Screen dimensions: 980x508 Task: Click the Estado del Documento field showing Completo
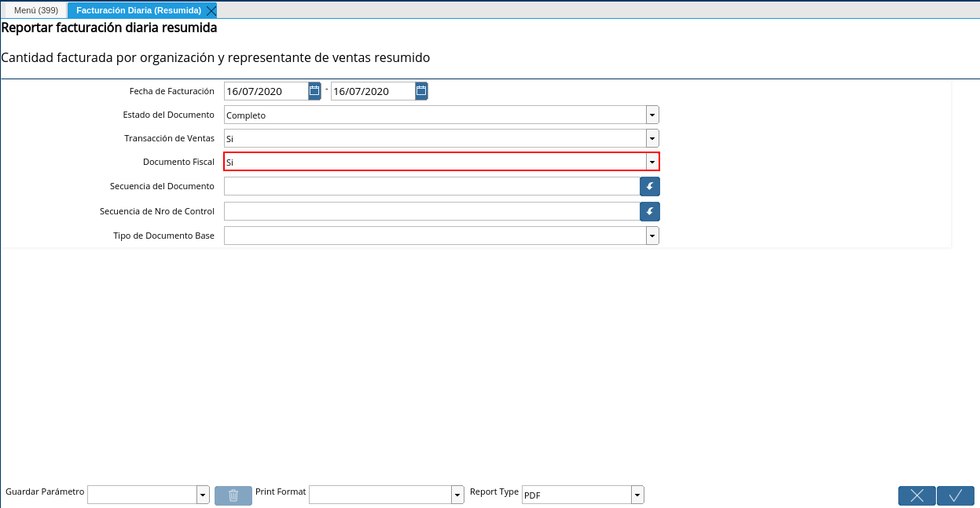point(435,115)
